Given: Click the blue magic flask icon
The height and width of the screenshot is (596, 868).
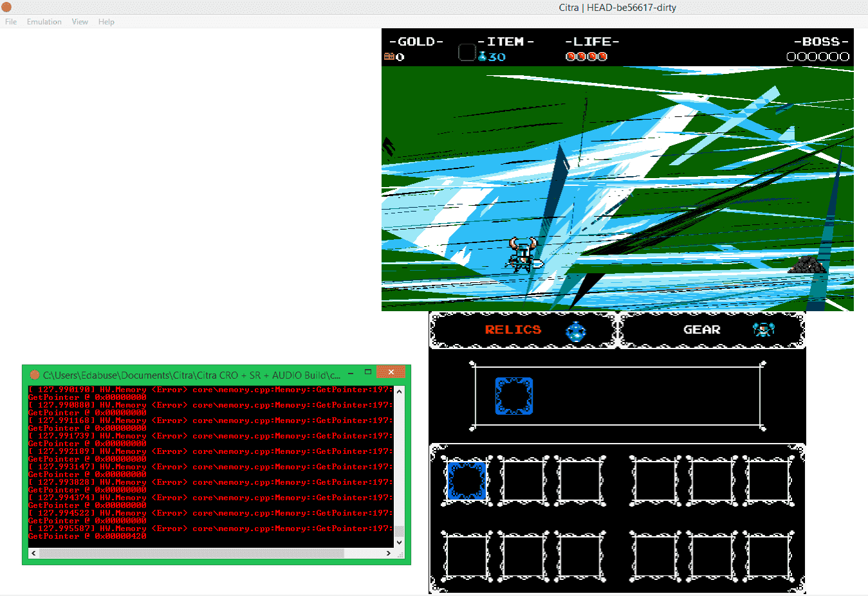Looking at the screenshot, I should coord(482,57).
